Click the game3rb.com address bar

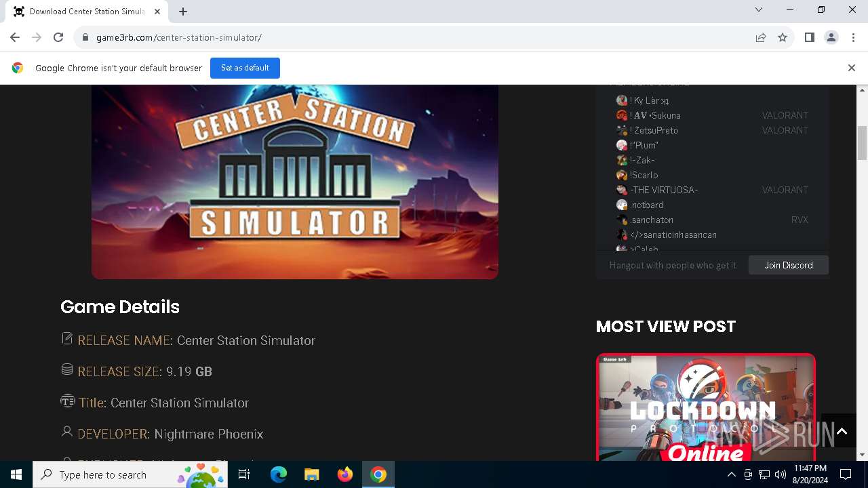point(414,37)
